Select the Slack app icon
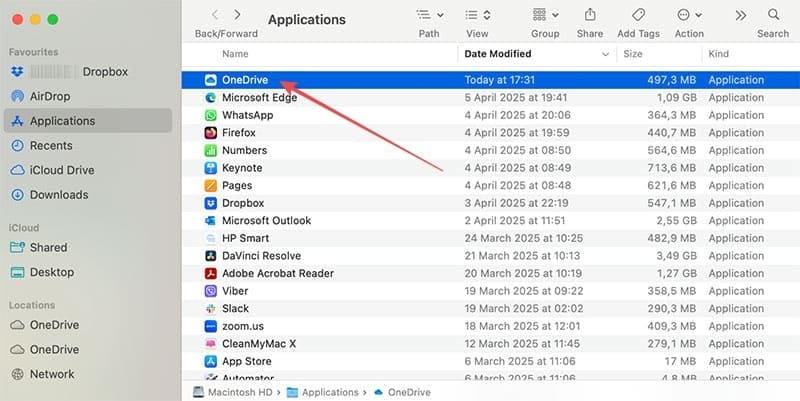This screenshot has height=401, width=800. pos(211,309)
